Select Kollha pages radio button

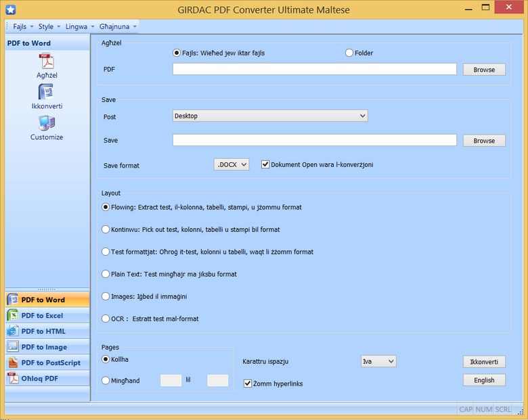(106, 359)
